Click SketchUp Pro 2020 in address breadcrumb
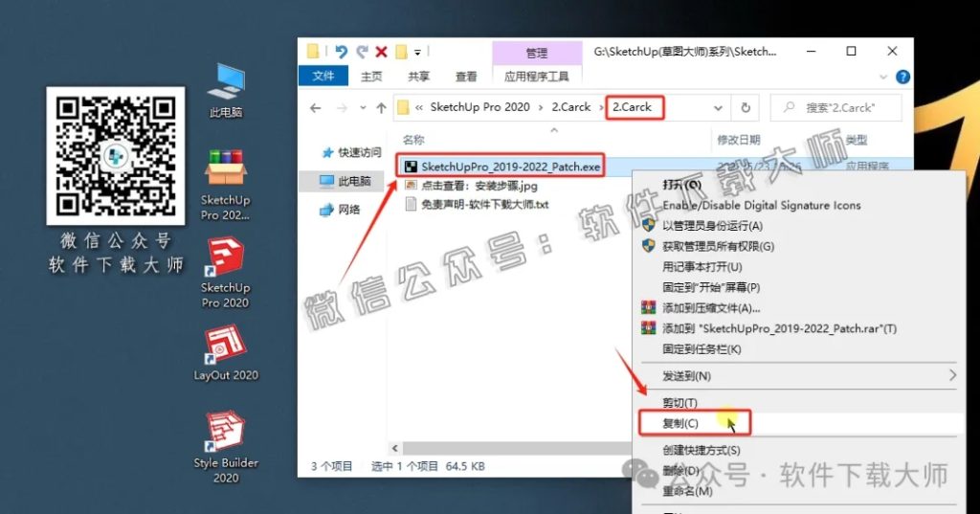 (x=480, y=107)
